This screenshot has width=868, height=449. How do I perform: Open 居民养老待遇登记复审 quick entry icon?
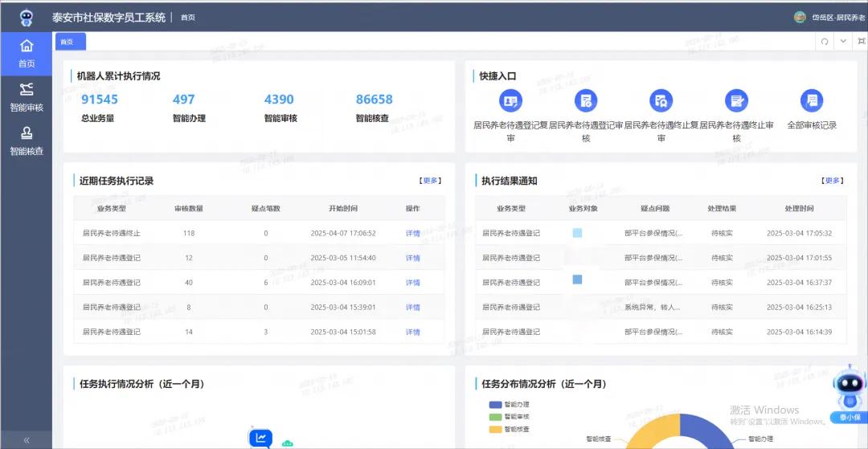pyautogui.click(x=510, y=100)
